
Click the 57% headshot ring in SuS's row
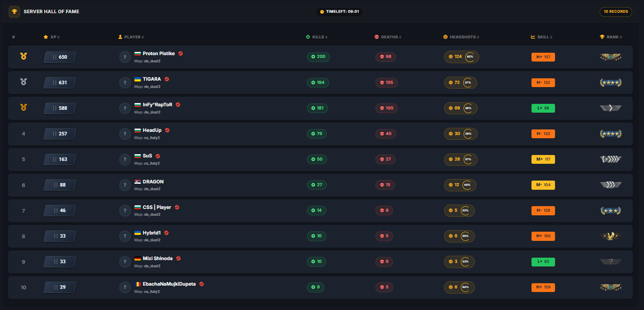tap(468, 159)
